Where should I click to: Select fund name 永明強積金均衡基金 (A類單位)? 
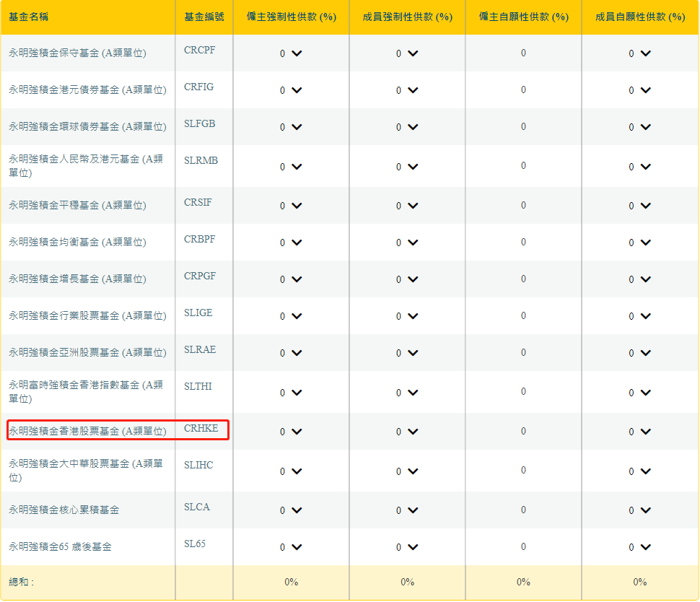point(78,243)
